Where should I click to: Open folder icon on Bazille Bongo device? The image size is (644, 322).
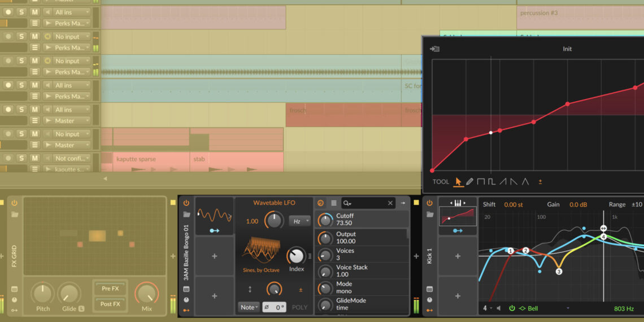(186, 215)
